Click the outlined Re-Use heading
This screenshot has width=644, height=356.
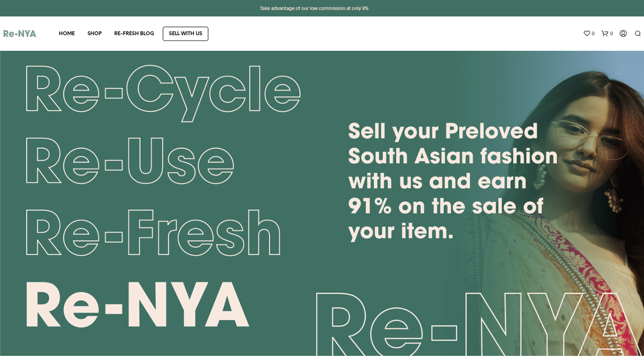click(x=130, y=161)
